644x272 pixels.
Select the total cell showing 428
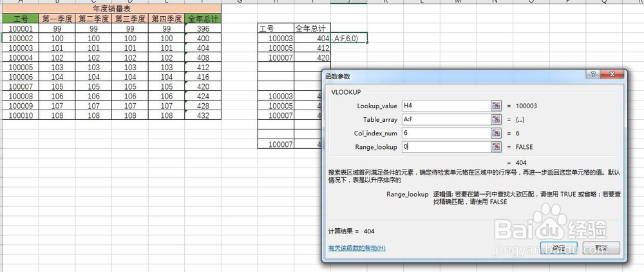(203, 106)
